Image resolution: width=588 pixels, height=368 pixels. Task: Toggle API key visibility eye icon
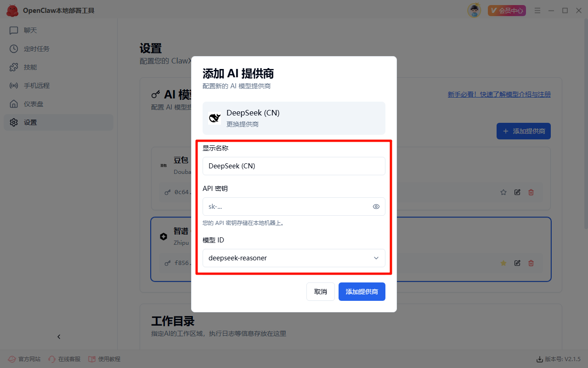[x=376, y=207]
